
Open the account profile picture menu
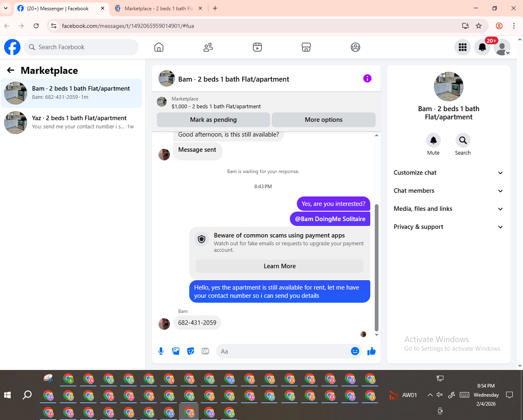pyautogui.click(x=502, y=47)
